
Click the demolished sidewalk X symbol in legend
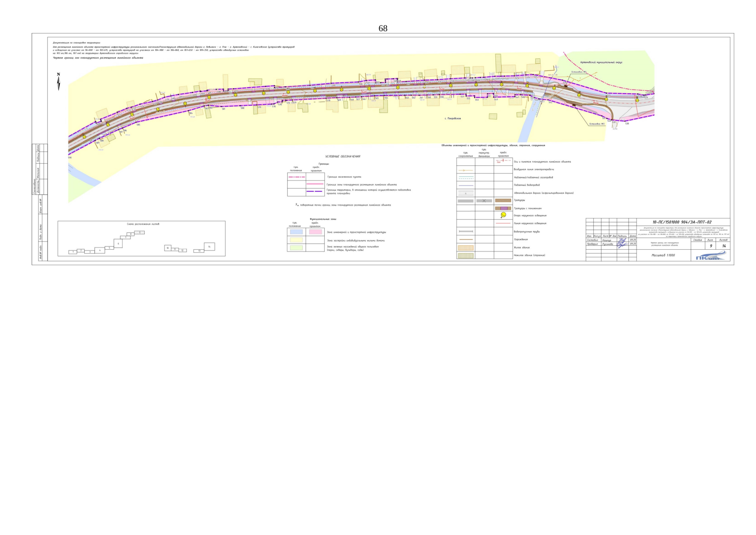484,201
